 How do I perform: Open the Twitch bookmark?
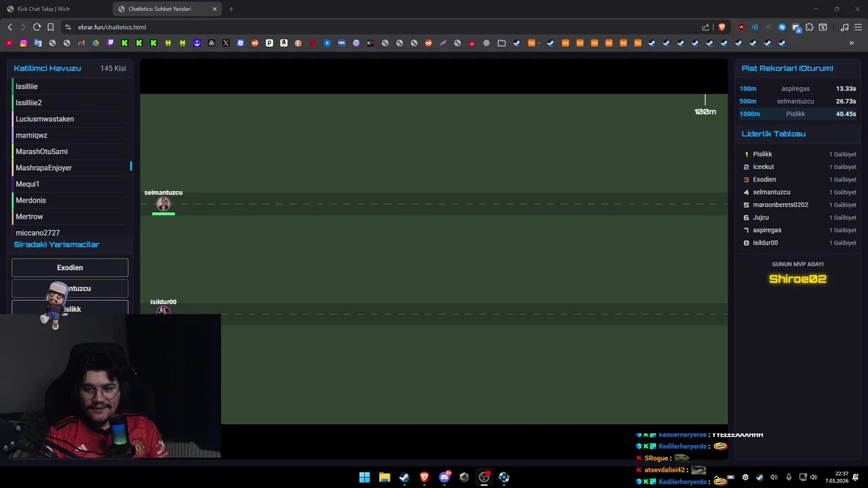click(x=111, y=43)
